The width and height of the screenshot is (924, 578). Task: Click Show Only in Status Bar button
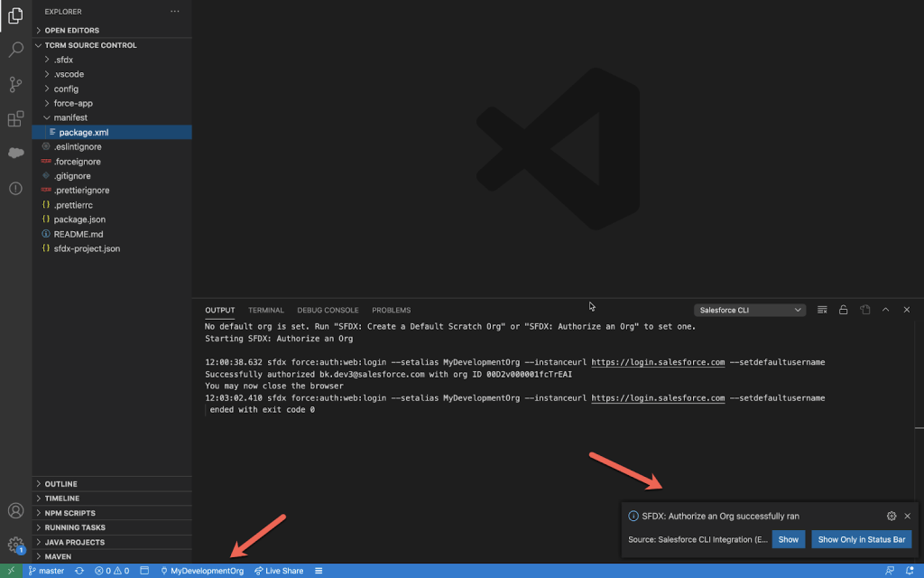pos(861,539)
